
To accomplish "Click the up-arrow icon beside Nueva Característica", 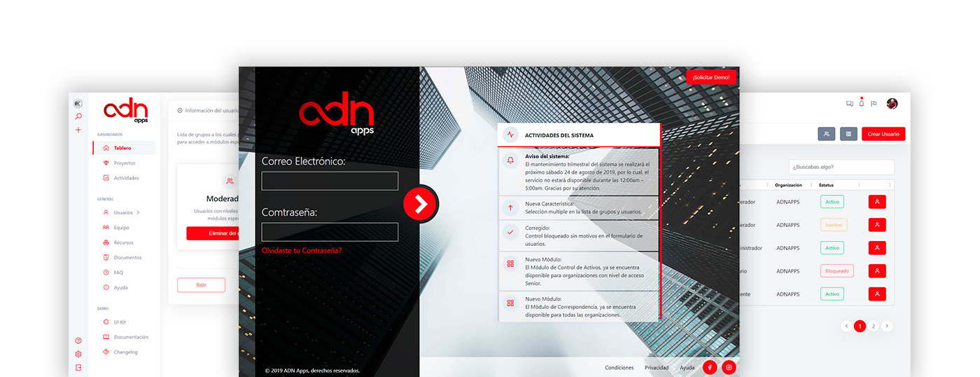I will 510,207.
